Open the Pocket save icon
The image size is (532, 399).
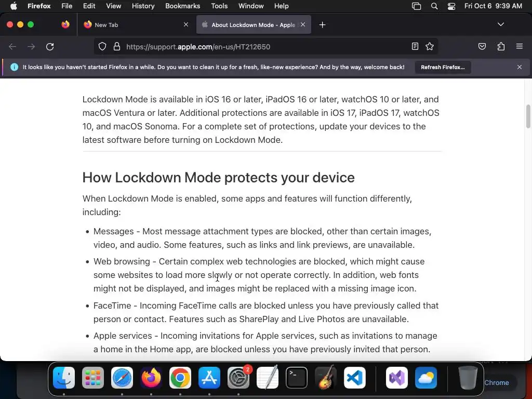[x=482, y=46]
